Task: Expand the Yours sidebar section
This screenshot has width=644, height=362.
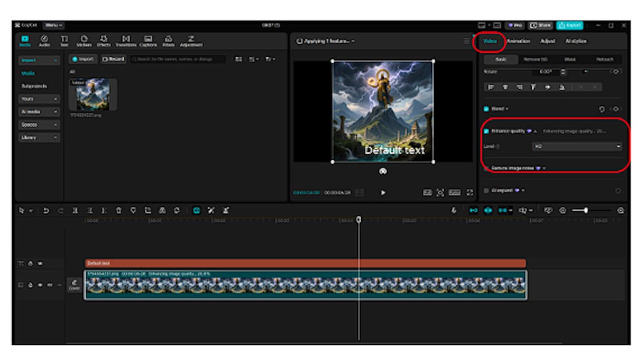Action: pos(39,99)
